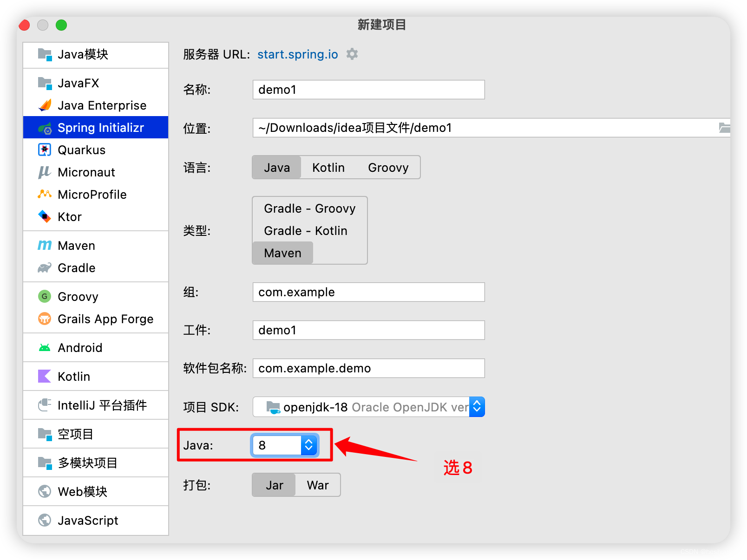Choose Gradle - Groovy project type
The image size is (747, 560).
point(310,208)
